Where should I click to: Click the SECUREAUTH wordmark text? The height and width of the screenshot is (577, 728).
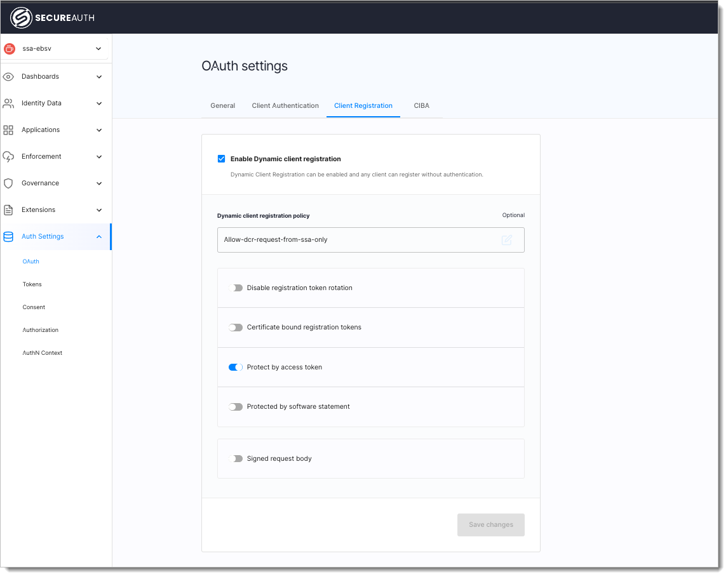click(65, 18)
